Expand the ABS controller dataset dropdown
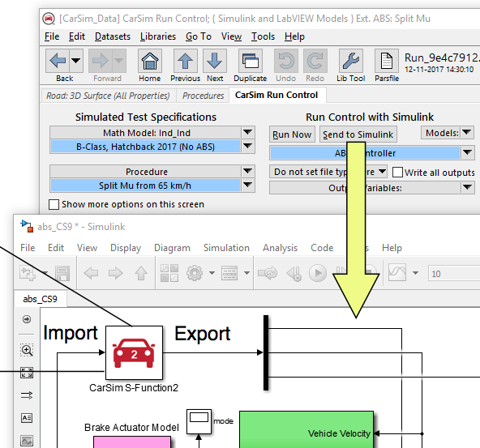480x448 pixels. coord(467,152)
